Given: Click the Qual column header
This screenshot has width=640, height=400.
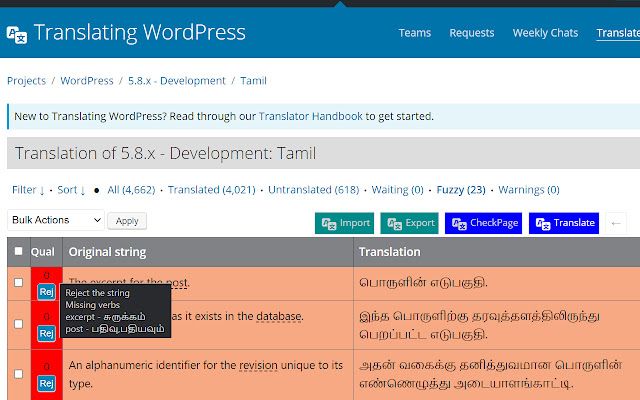Looking at the screenshot, I should pos(42,252).
